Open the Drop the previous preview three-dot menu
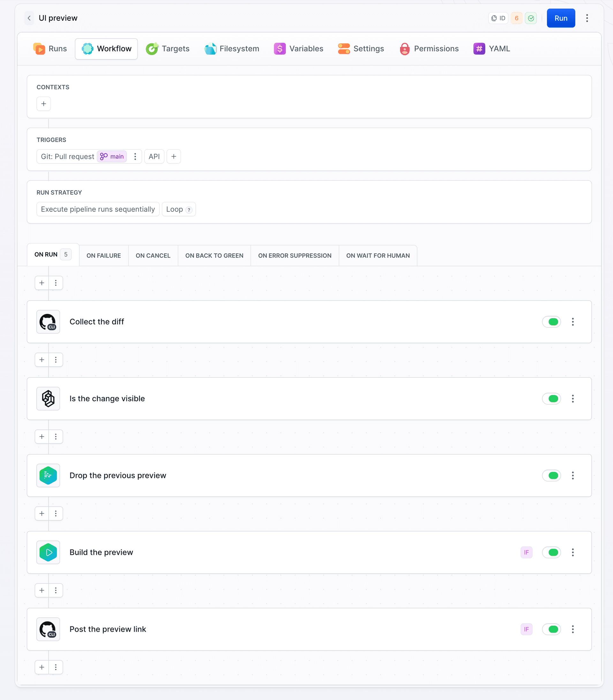This screenshot has width=613, height=700. tap(573, 475)
